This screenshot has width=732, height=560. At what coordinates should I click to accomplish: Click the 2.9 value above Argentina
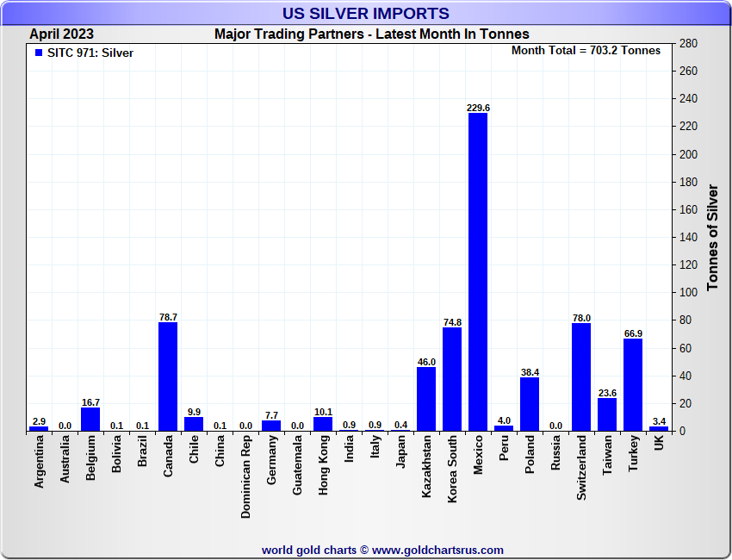[x=40, y=421]
